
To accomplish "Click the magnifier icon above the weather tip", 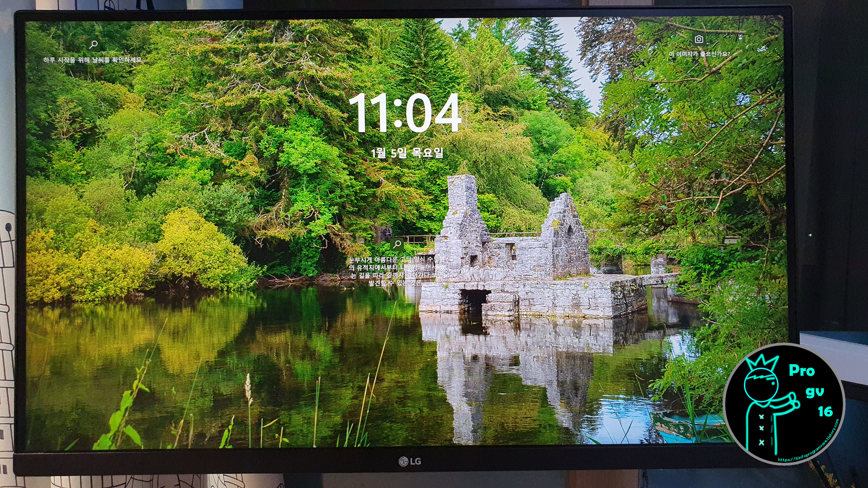I will pos(94,44).
